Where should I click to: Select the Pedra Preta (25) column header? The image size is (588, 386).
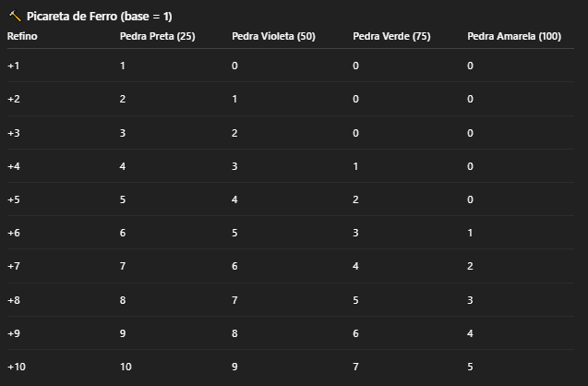[x=155, y=36]
